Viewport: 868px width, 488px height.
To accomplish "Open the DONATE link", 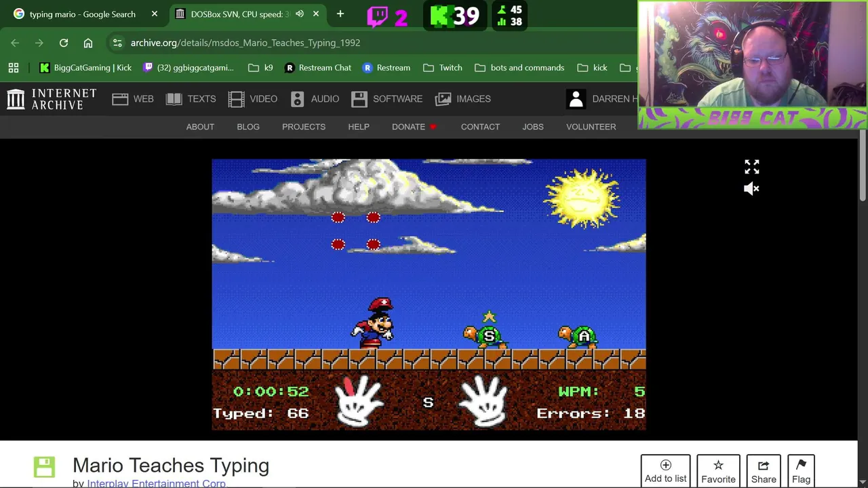I will 414,127.
